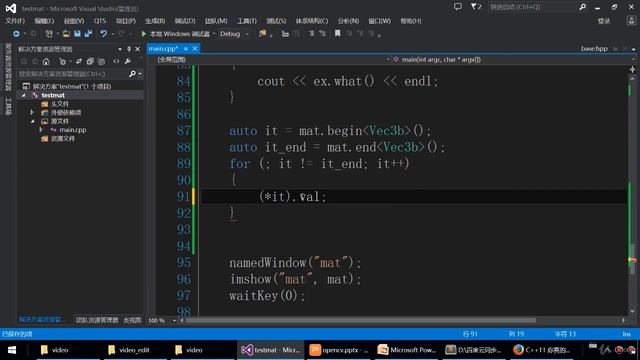
Task: Click Solution Explorer sync active document icon
Action: (x=79, y=62)
